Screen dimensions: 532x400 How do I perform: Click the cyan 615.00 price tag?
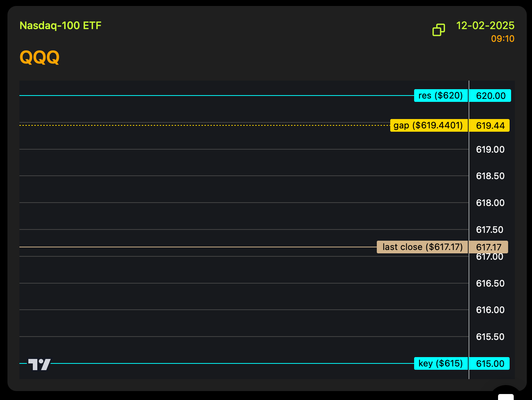click(489, 364)
